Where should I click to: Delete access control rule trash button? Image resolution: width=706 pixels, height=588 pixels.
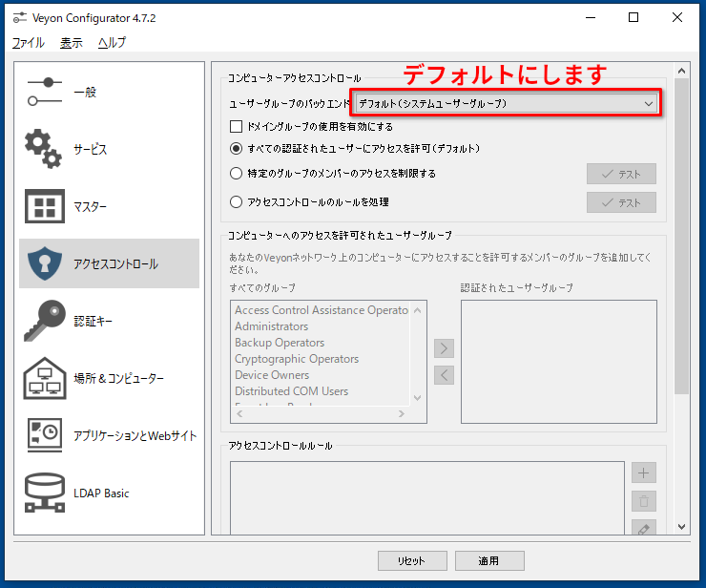click(643, 501)
